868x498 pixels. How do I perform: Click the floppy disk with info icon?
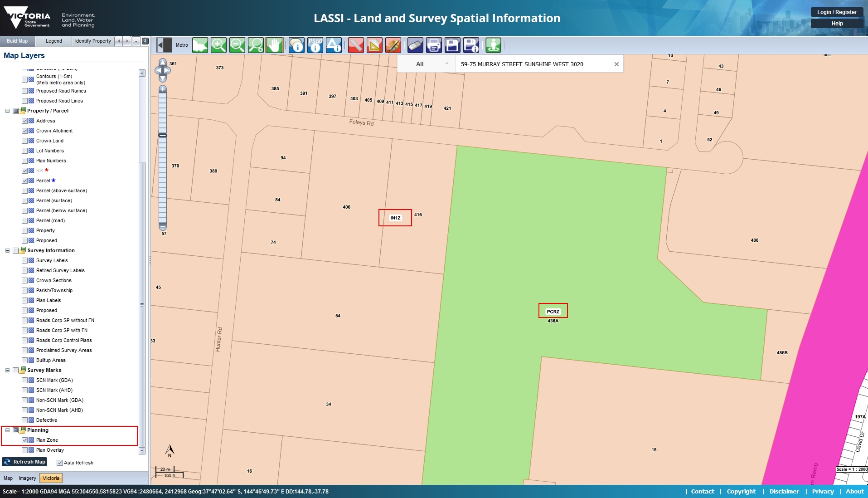tap(471, 45)
